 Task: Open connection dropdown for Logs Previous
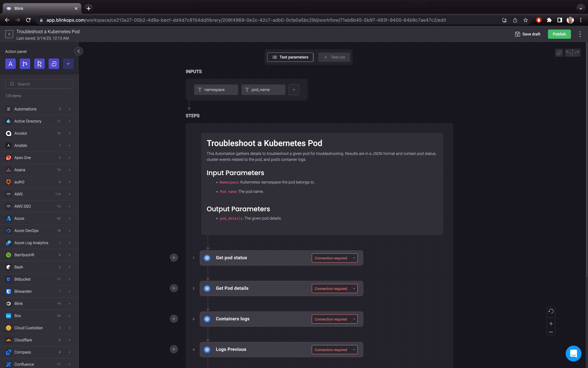[x=334, y=350]
